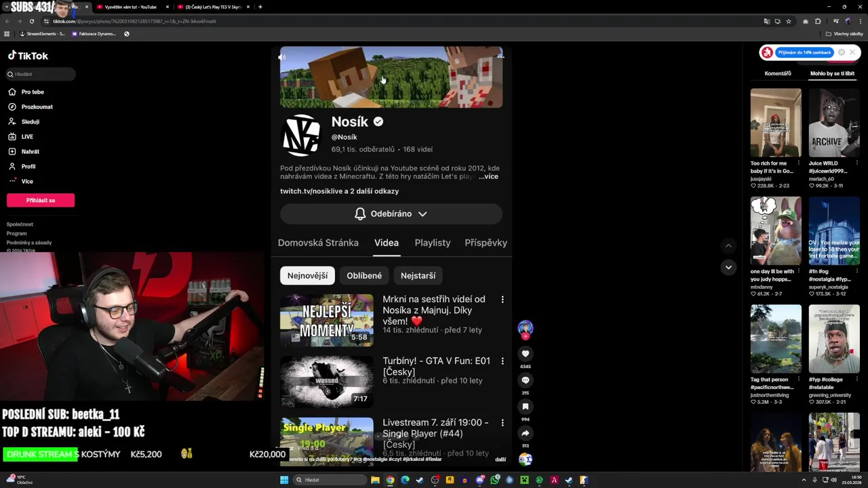The width and height of the screenshot is (868, 488).
Task: Open Juice WRLD recommended video thumbnail
Action: click(x=834, y=123)
